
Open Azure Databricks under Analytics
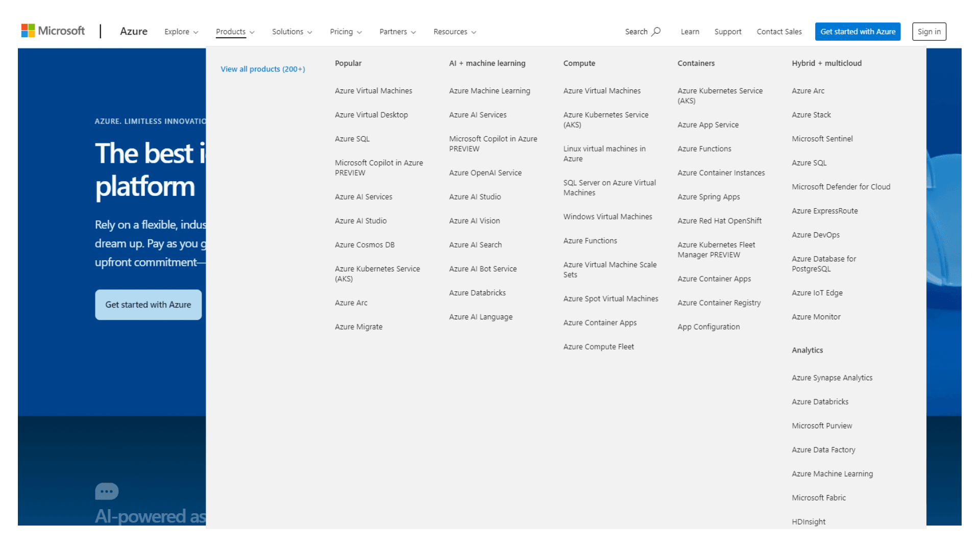820,402
